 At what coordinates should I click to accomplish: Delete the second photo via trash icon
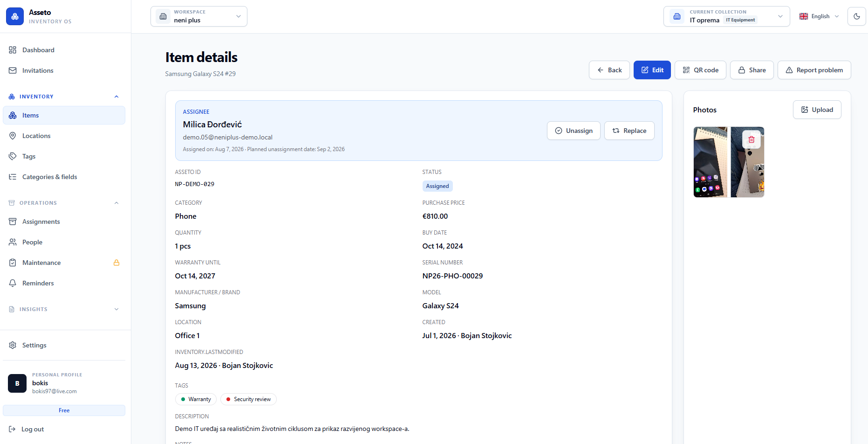tap(752, 139)
